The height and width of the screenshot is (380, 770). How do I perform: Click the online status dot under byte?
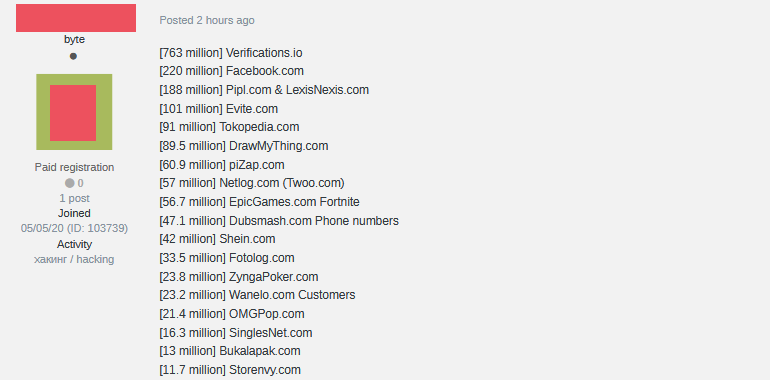pyautogui.click(x=73, y=56)
